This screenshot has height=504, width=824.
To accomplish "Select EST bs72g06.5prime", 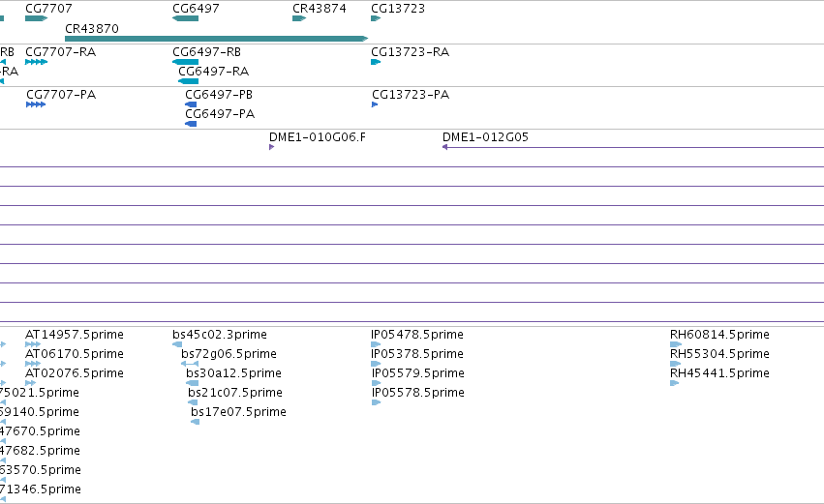I will click(x=229, y=354).
